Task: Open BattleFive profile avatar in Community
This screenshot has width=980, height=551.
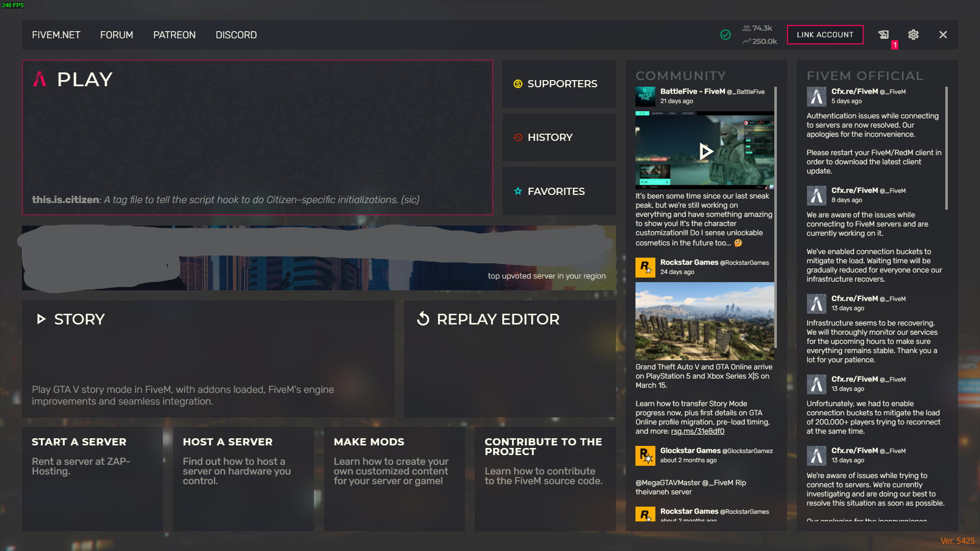Action: point(645,96)
